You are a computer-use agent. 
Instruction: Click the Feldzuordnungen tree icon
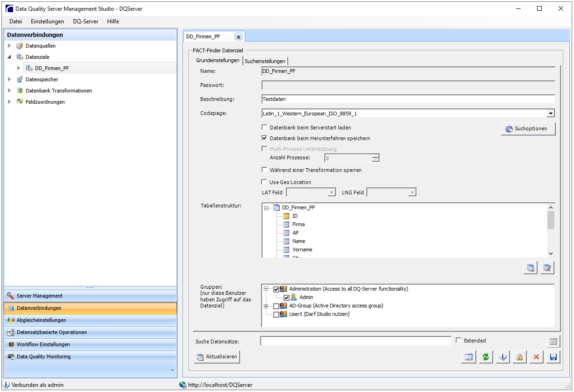click(x=20, y=102)
